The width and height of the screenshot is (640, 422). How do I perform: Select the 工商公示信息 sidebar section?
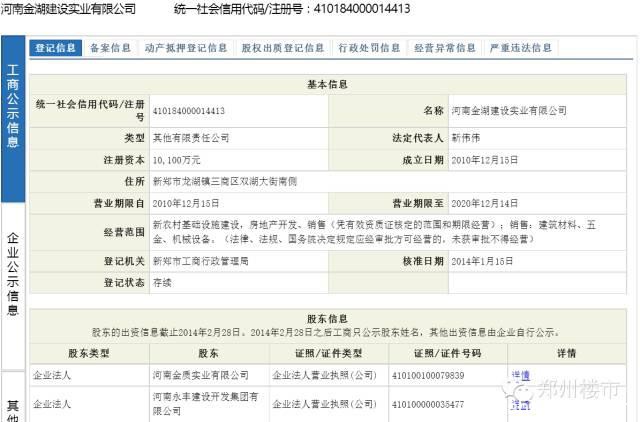tap(13, 118)
